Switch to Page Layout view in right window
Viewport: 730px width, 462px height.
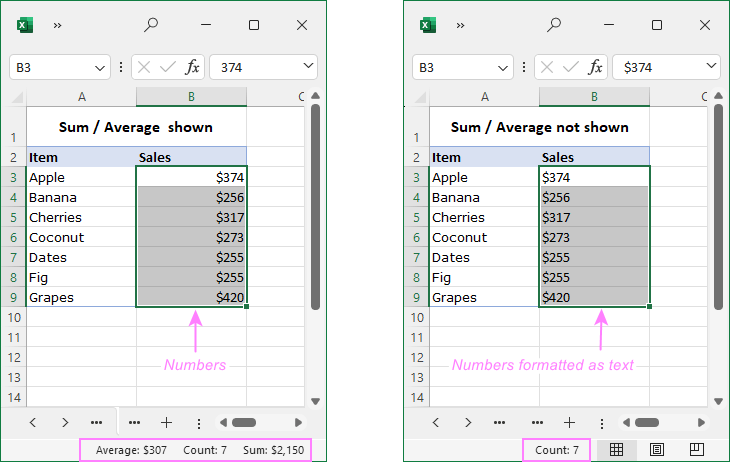tap(657, 450)
